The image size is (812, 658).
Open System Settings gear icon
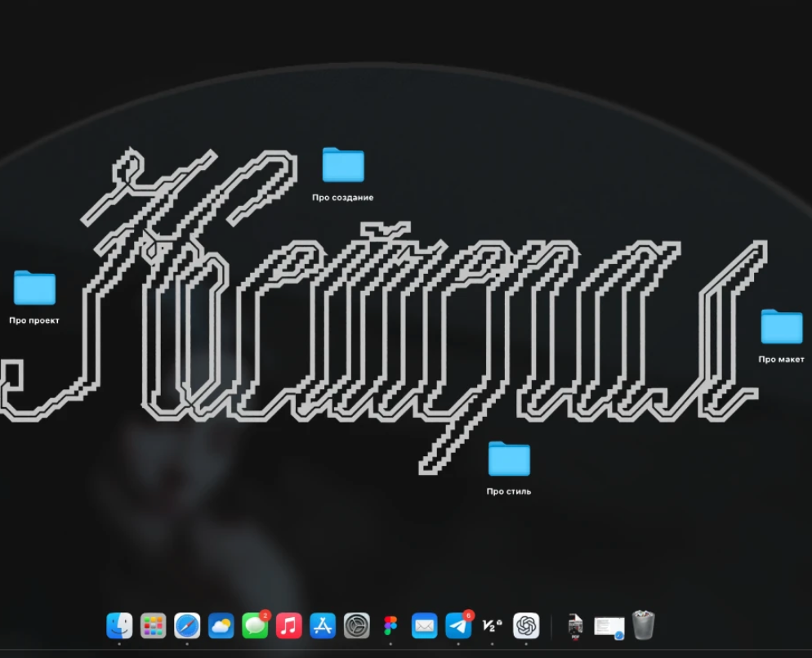click(x=357, y=626)
